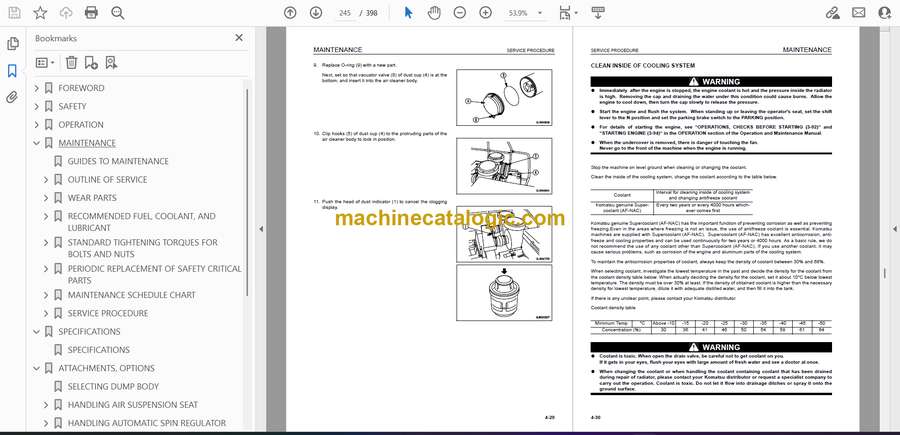
Task: Click the cloud upload icon
Action: tap(66, 13)
